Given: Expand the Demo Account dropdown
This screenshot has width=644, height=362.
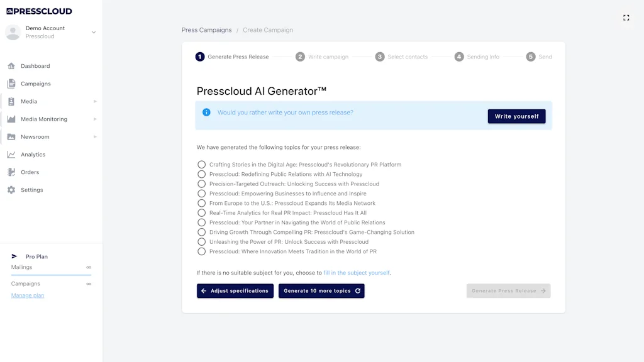Looking at the screenshot, I should pos(94,31).
